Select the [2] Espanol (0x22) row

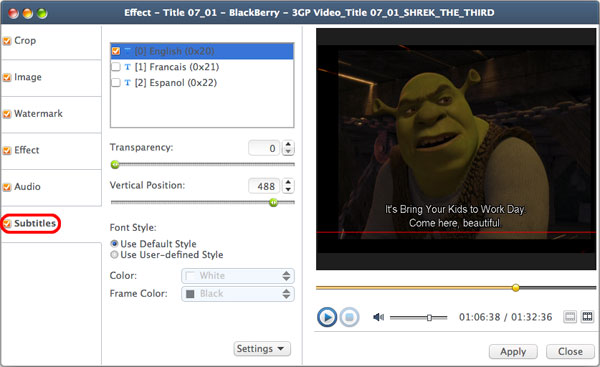[202, 83]
